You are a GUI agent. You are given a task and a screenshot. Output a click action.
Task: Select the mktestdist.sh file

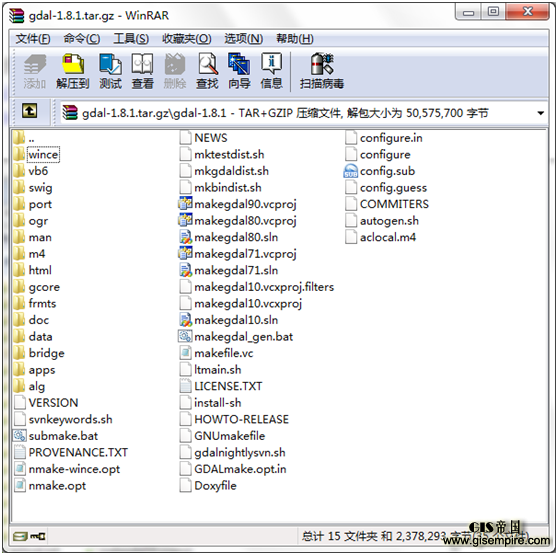222,154
